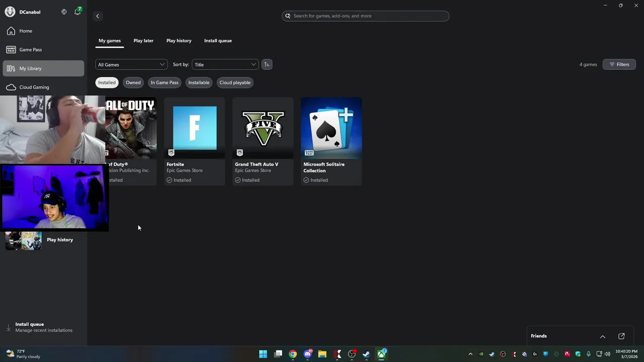Viewport: 644px width, 362px height.
Task: Open sidebar Play history shortcut
Action: [x=44, y=240]
